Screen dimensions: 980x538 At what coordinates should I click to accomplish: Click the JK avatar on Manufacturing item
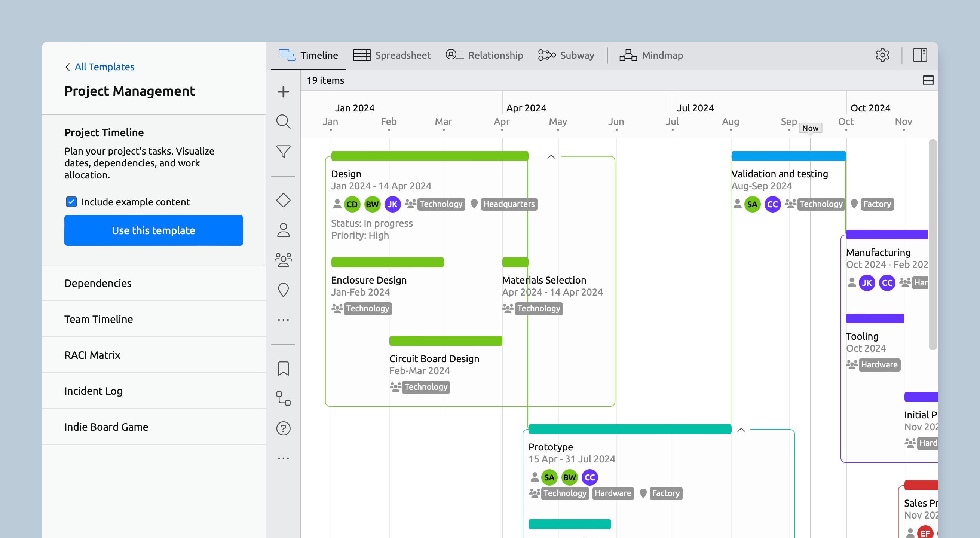click(867, 283)
